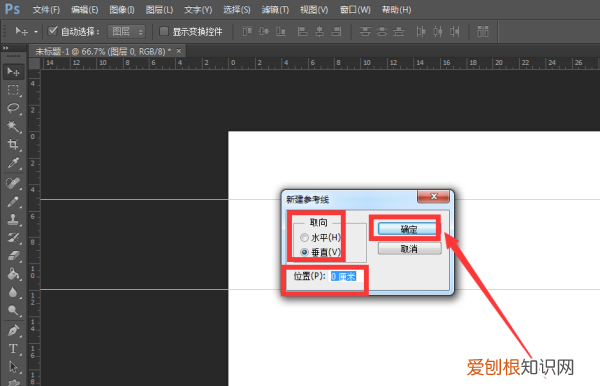Switch to the 未标题-1 document tab

103,51
